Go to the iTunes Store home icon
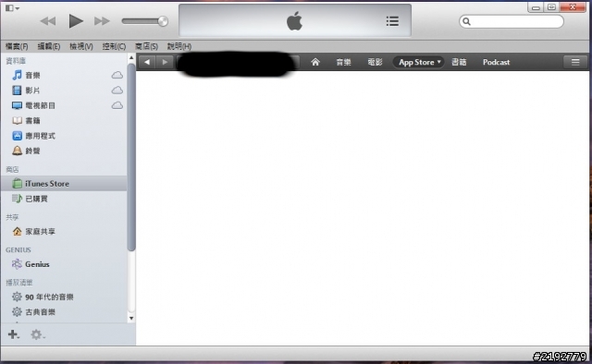 click(x=315, y=62)
